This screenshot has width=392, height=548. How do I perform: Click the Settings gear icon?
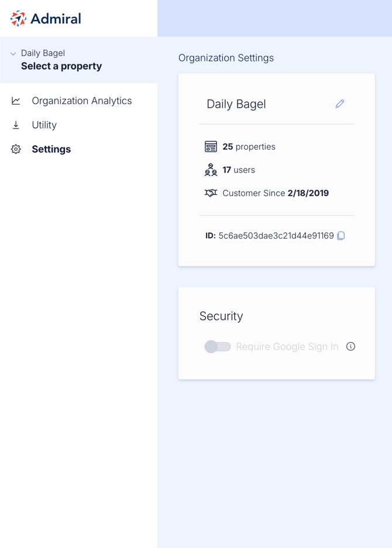point(16,149)
